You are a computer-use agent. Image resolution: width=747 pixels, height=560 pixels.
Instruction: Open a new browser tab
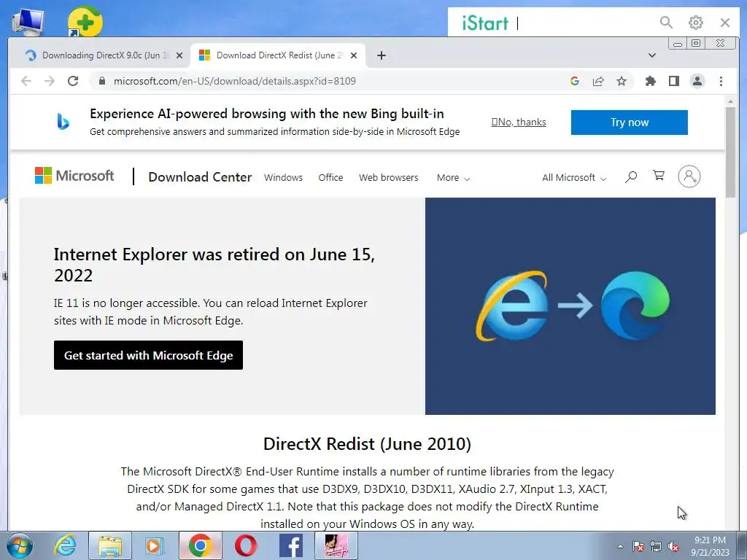(381, 55)
